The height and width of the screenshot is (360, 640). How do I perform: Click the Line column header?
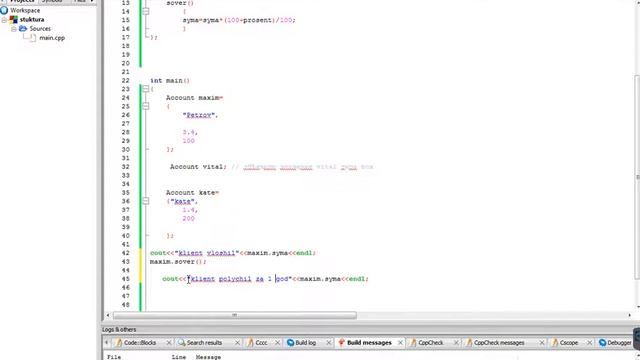(179, 357)
